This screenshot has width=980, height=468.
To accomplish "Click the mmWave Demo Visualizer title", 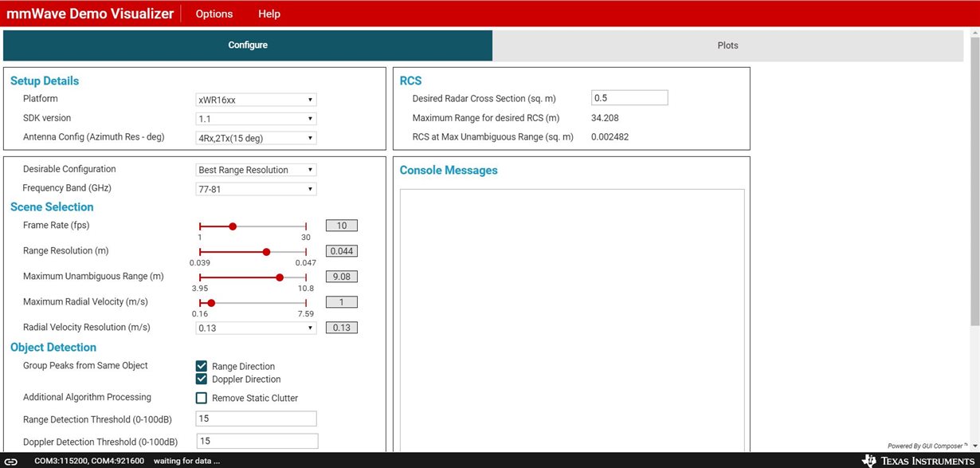I will (x=90, y=14).
